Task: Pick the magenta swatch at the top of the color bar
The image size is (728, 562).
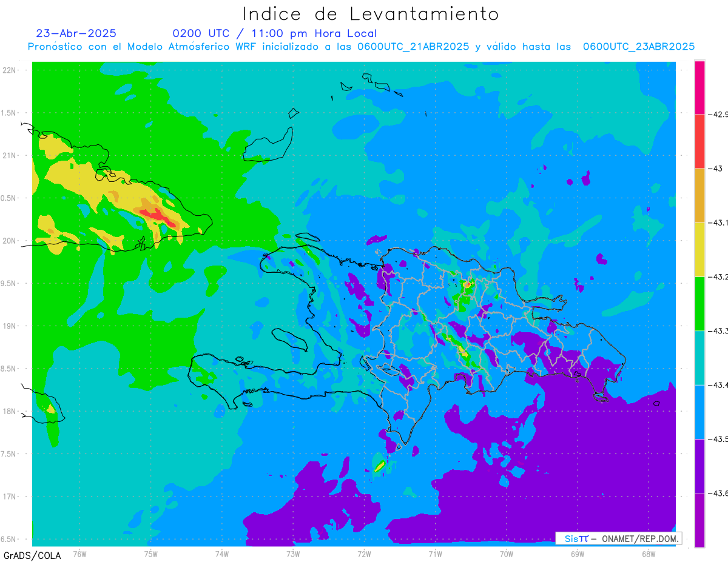Action: pos(699,87)
